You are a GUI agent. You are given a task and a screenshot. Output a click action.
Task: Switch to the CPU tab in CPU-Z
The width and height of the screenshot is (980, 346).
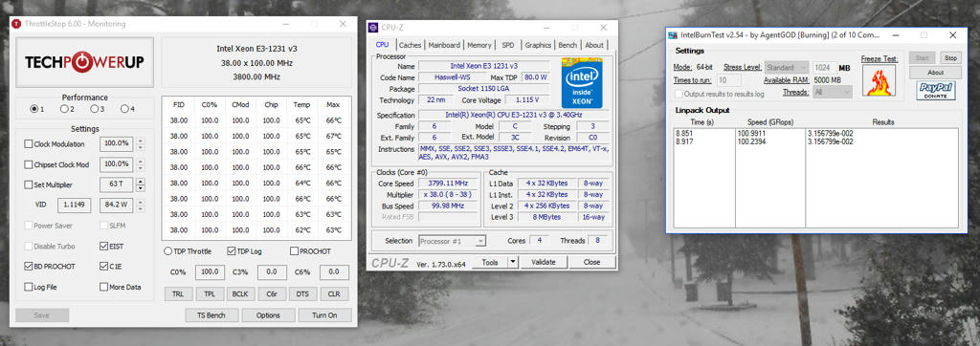pos(383,45)
